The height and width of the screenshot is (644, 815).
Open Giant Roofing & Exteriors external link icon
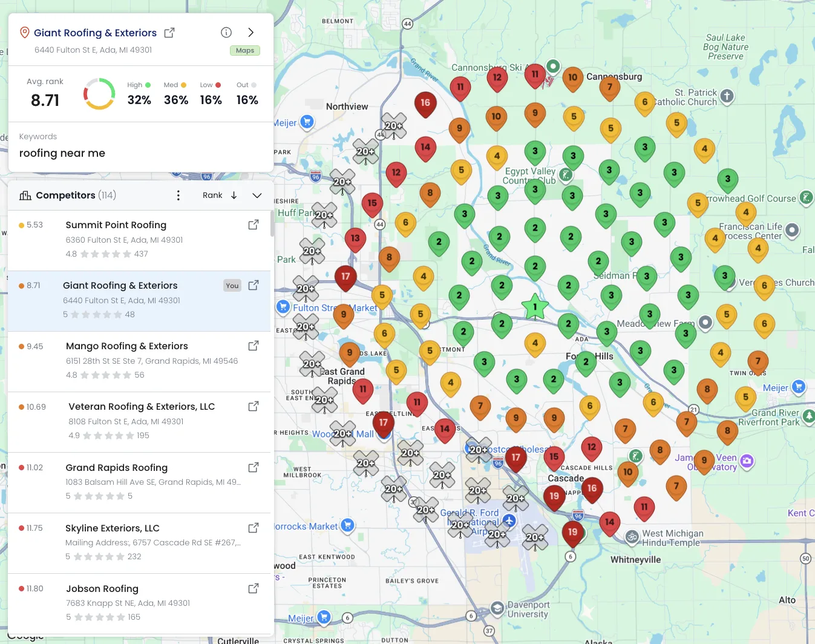tap(169, 33)
